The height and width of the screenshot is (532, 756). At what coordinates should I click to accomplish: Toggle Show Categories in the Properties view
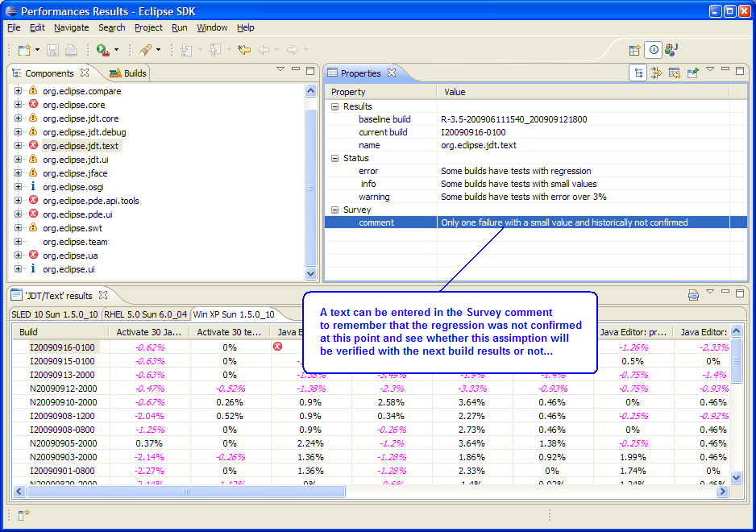point(639,73)
